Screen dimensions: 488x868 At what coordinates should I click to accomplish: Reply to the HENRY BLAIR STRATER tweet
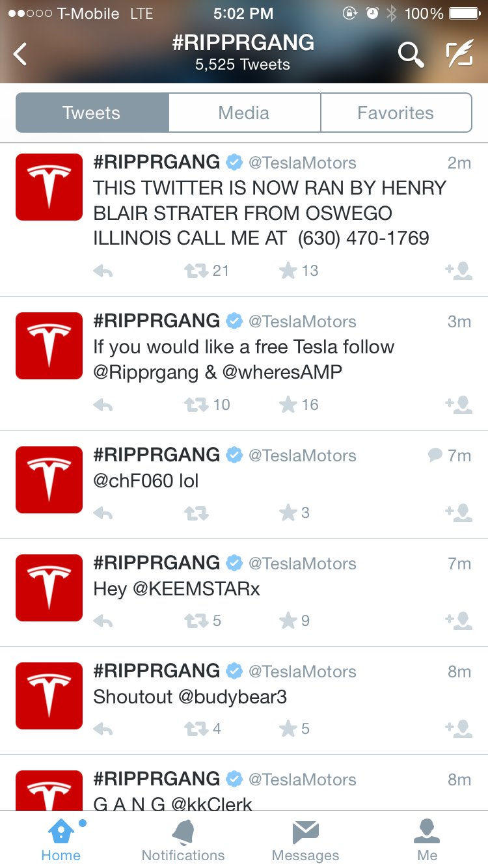[103, 271]
